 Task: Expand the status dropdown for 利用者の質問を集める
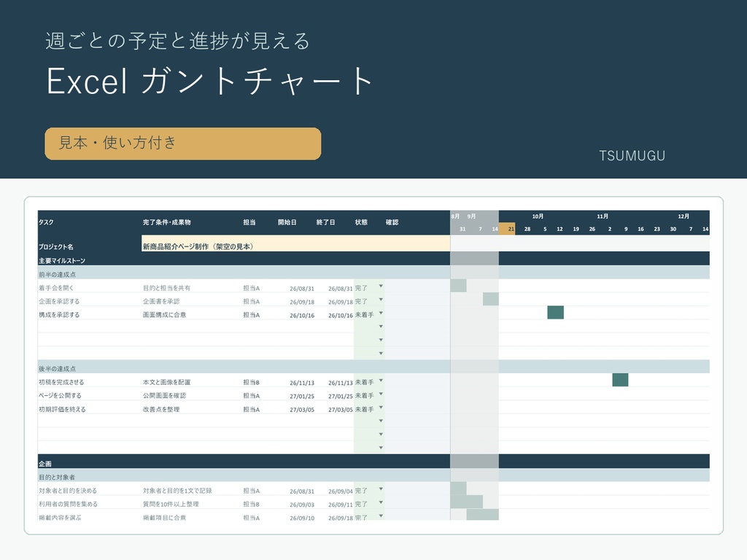pyautogui.click(x=381, y=502)
